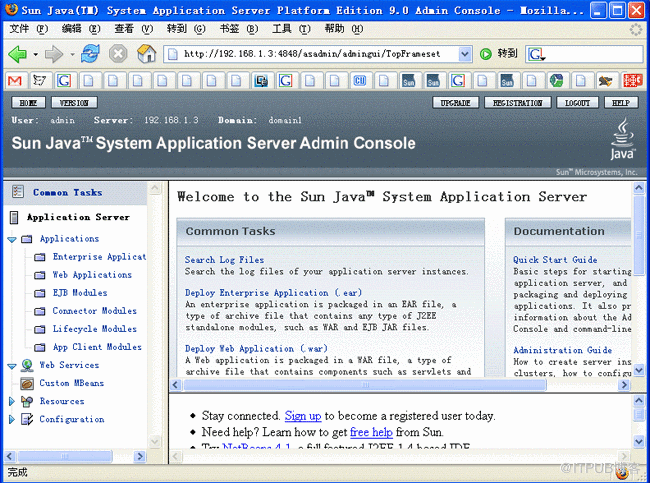Click the sidebar horizontal scrollbar thumb
Screen dimensions: 650x483
tap(64, 456)
